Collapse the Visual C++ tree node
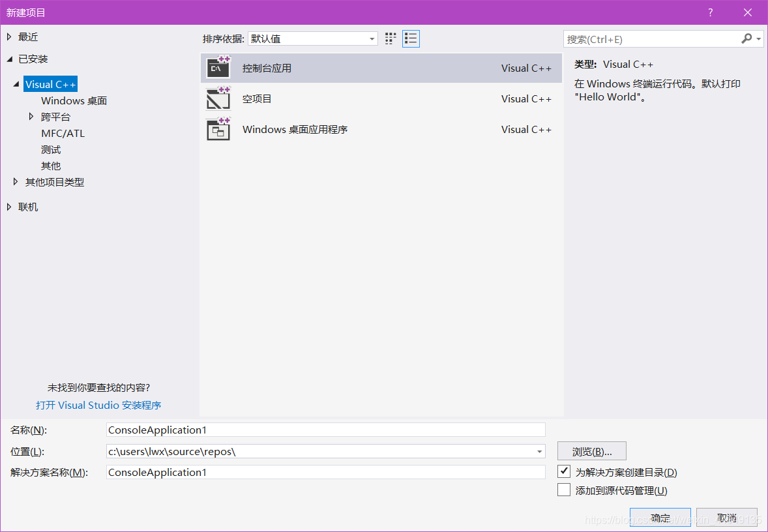This screenshot has height=532, width=768. [16, 84]
